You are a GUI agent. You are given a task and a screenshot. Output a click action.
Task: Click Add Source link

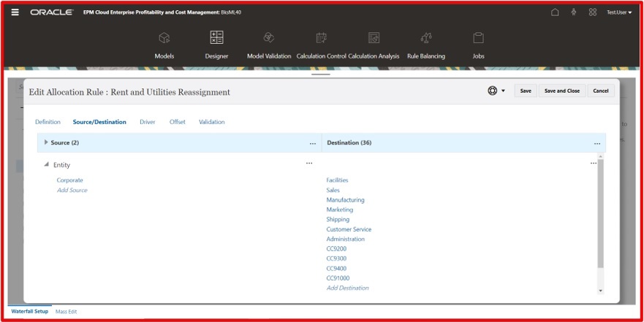(72, 190)
